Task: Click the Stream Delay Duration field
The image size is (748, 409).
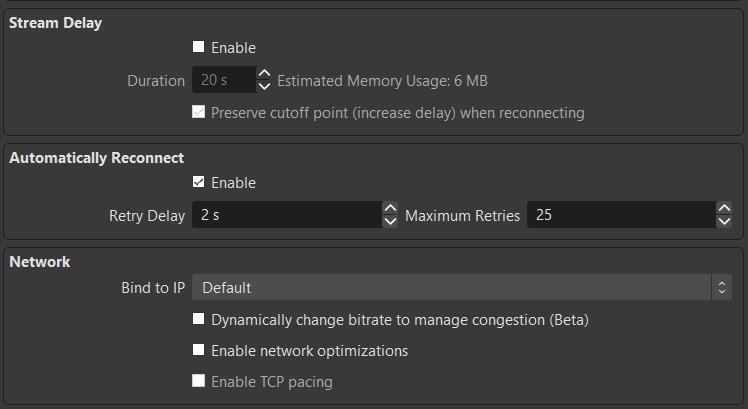Action: pos(223,80)
